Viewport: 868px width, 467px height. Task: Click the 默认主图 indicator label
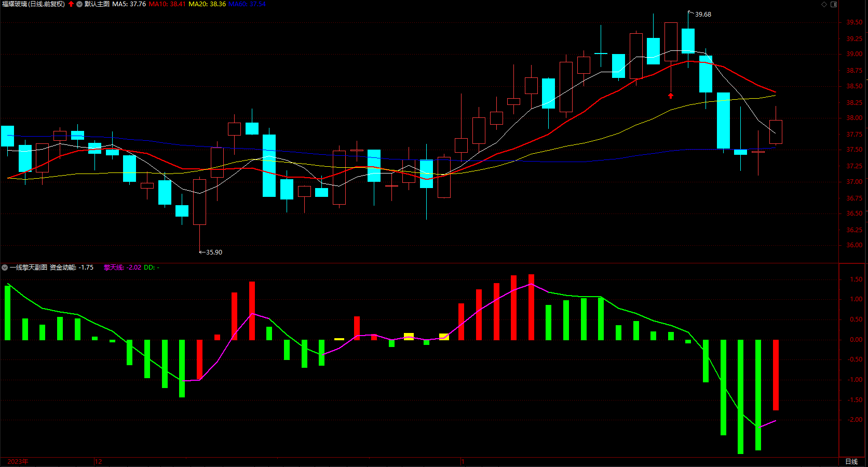point(97,4)
